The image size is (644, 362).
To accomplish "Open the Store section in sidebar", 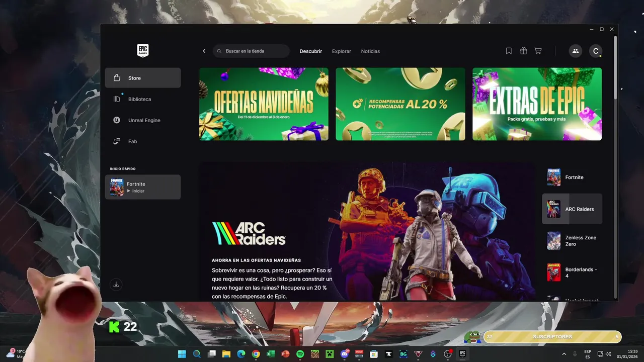I will click(143, 78).
